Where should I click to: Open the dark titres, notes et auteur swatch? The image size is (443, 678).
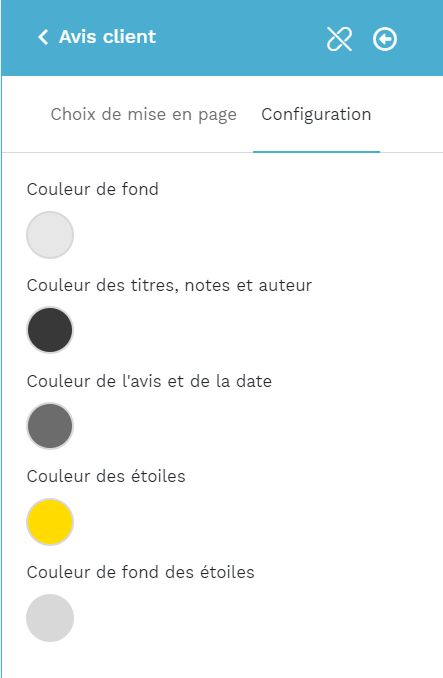(x=50, y=330)
